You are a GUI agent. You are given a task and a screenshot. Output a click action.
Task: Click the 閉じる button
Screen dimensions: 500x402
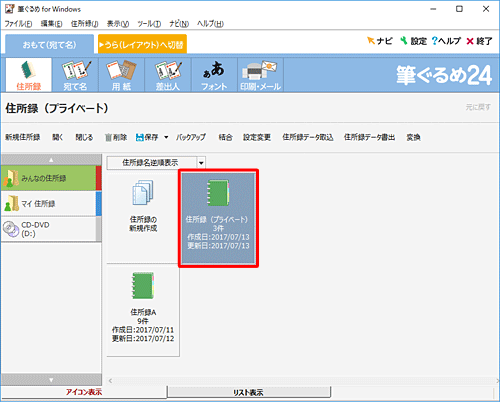click(x=84, y=137)
